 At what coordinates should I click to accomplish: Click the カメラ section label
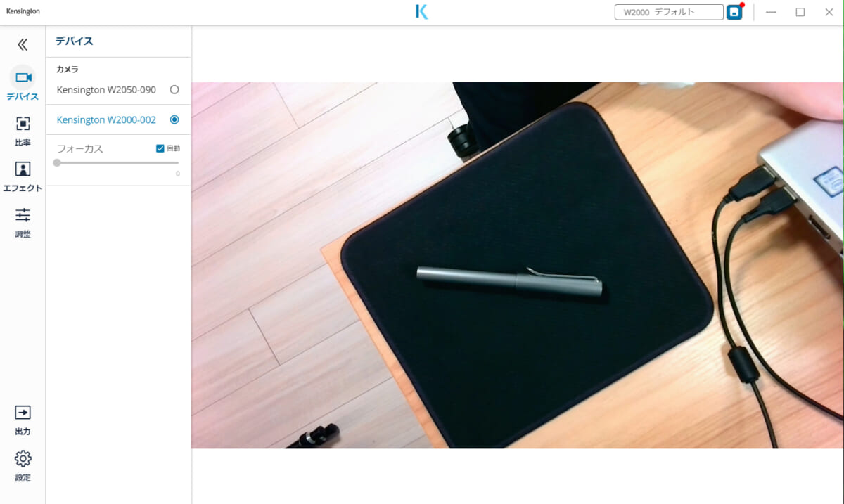(68, 70)
